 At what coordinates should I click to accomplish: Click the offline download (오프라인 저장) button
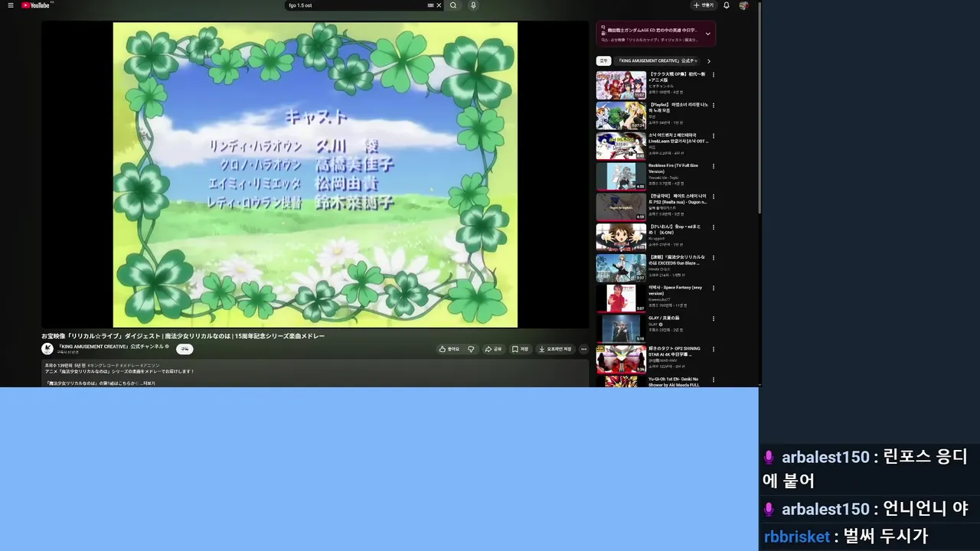(x=555, y=349)
